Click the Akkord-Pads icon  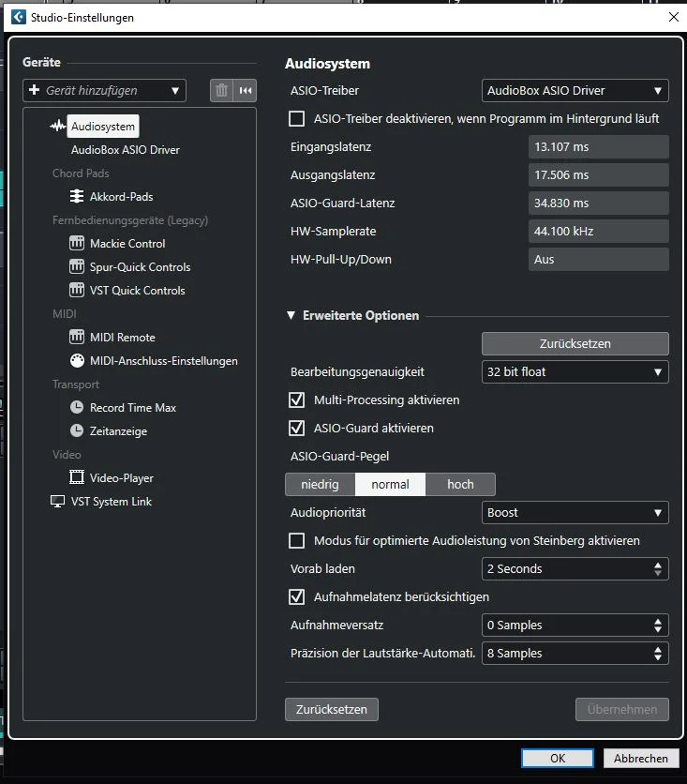pos(77,197)
